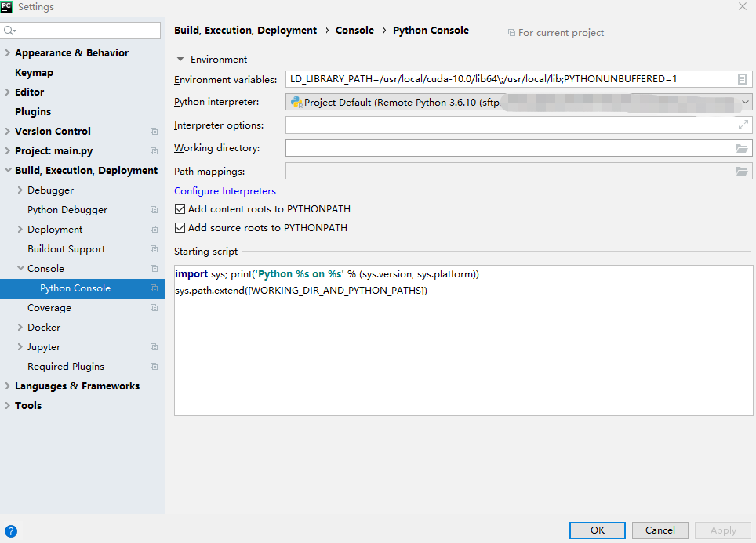Collapse Build, Execution, Deployment node
The height and width of the screenshot is (543, 756).
pyautogui.click(x=8, y=170)
